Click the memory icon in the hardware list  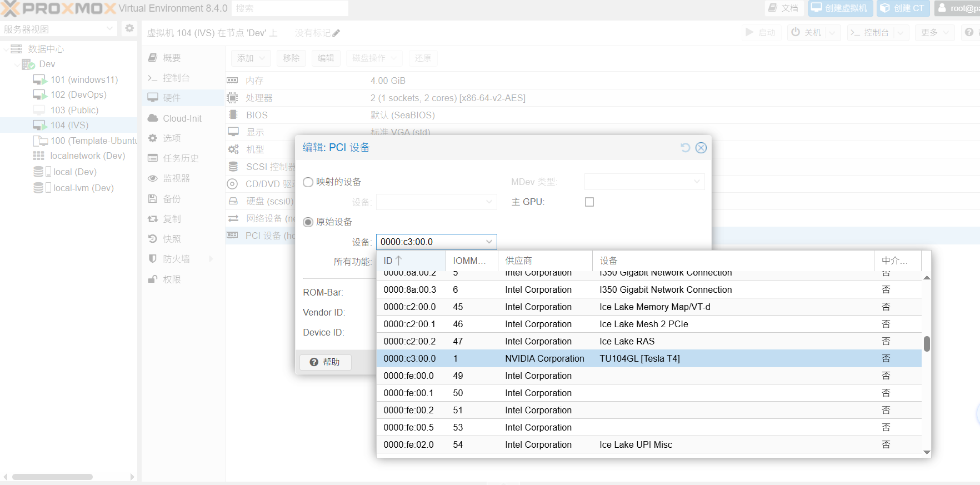(x=232, y=81)
